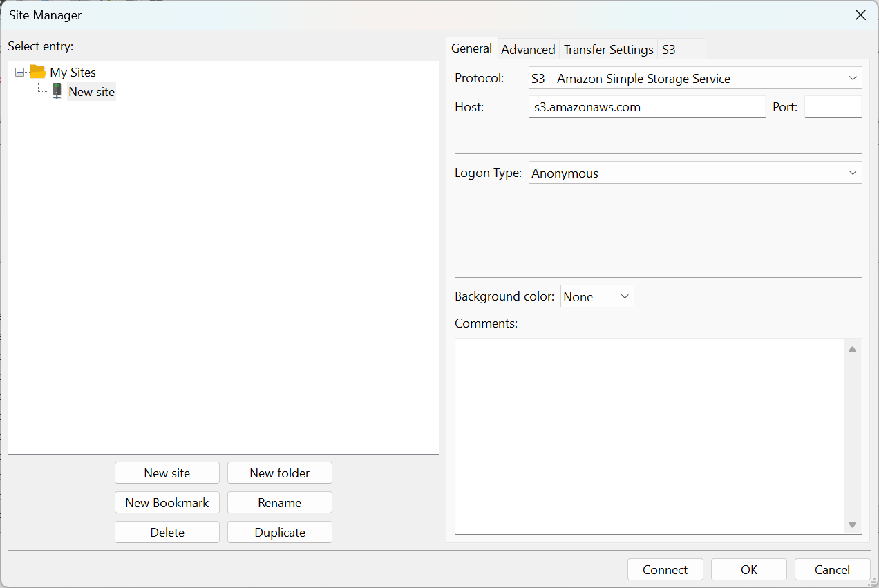The image size is (879, 588).
Task: Close the Site Manager dialog
Action: (860, 15)
